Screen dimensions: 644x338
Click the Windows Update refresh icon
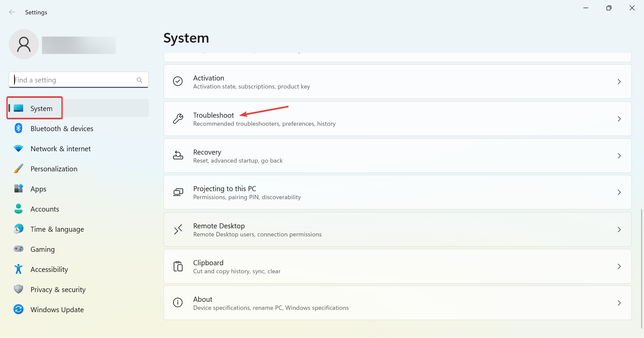click(x=18, y=309)
